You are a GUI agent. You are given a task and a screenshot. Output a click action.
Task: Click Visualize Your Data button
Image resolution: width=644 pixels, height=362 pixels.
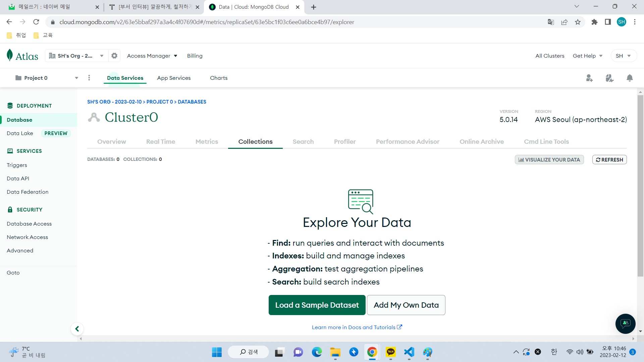click(x=549, y=160)
